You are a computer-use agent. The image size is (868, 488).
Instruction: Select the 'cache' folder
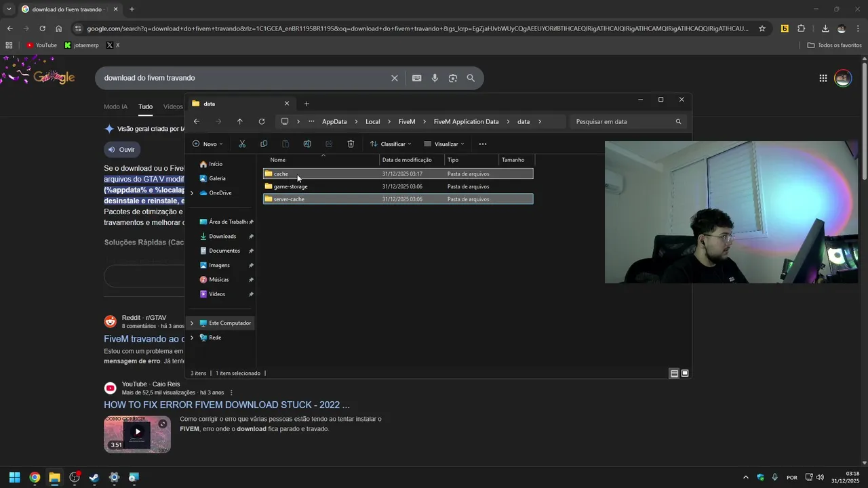coord(398,174)
